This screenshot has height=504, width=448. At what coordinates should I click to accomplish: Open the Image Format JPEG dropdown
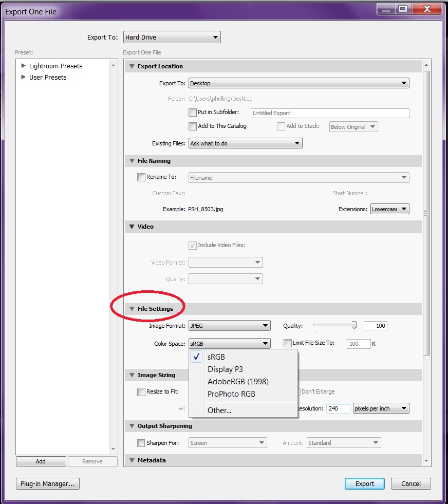229,326
